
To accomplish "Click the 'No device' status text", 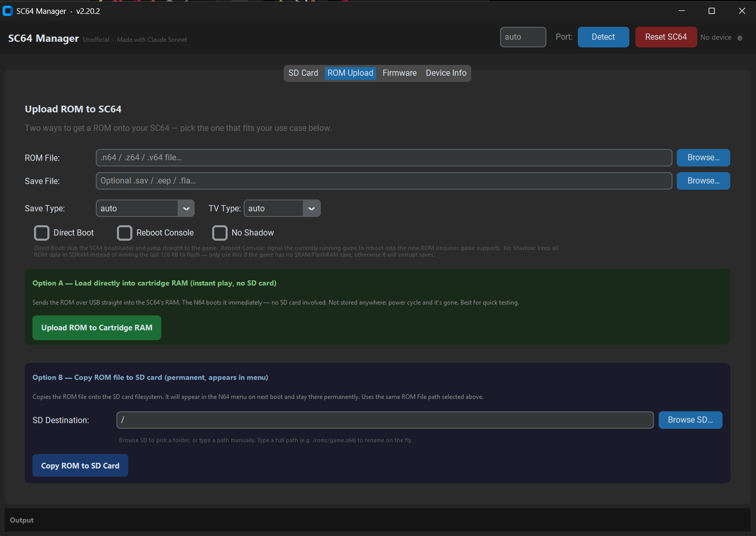I will pos(716,38).
